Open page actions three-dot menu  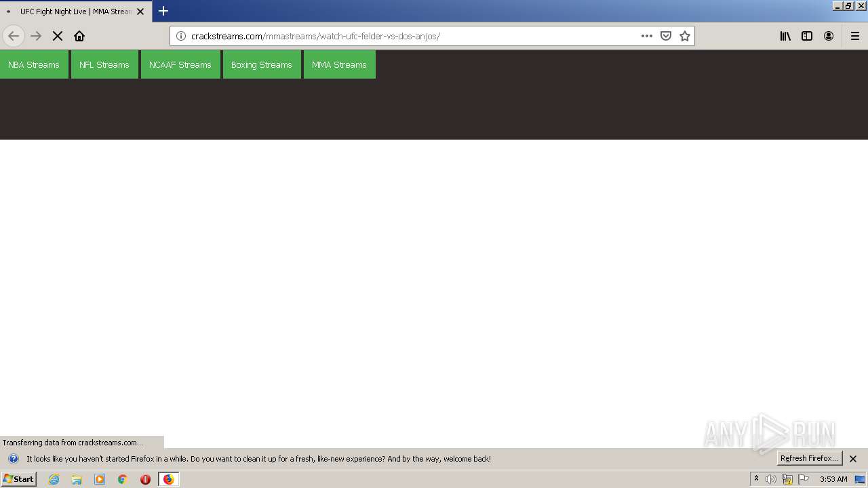coord(647,36)
